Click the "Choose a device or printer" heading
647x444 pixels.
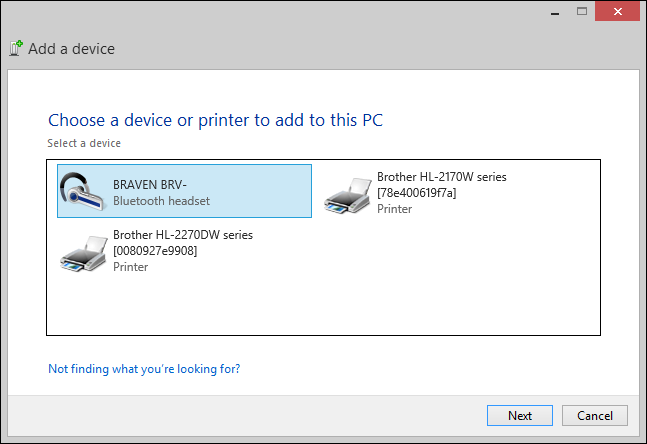coord(215,121)
